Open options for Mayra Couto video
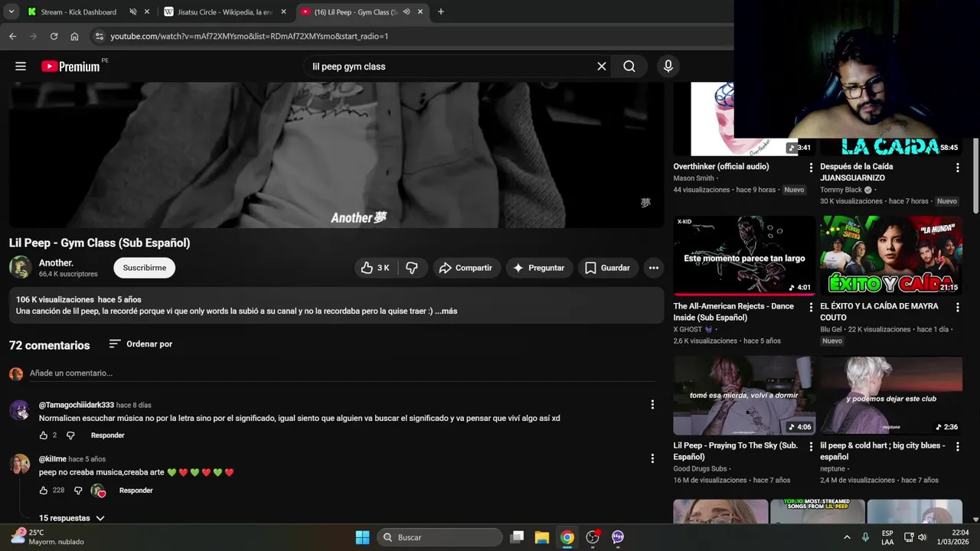This screenshot has height=551, width=980. click(x=957, y=307)
